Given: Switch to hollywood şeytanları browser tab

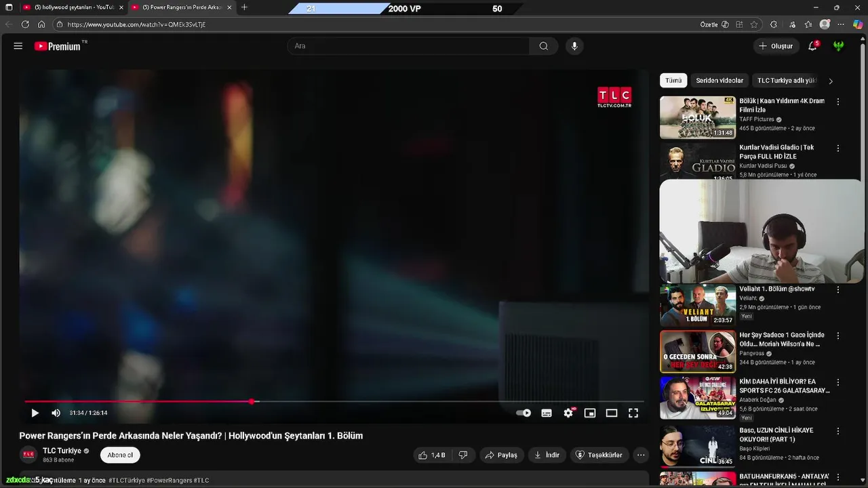Looking at the screenshot, I should 72,7.
